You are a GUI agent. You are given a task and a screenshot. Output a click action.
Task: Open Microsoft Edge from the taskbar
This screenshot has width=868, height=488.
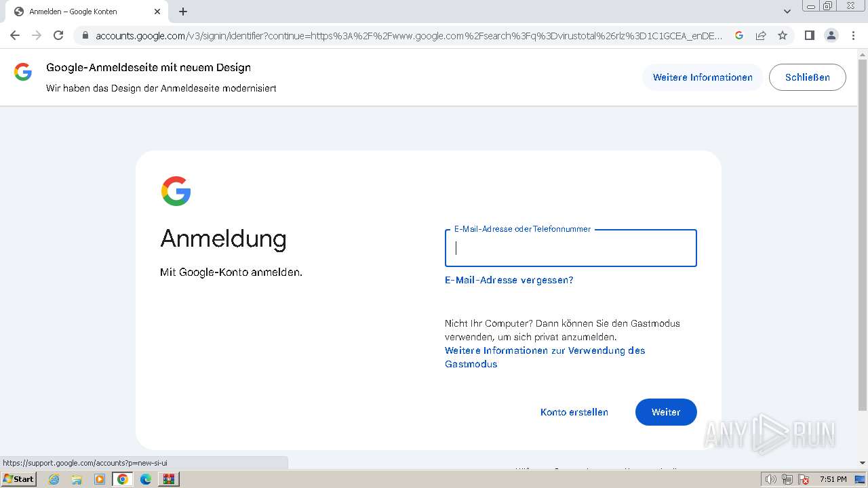point(146,479)
